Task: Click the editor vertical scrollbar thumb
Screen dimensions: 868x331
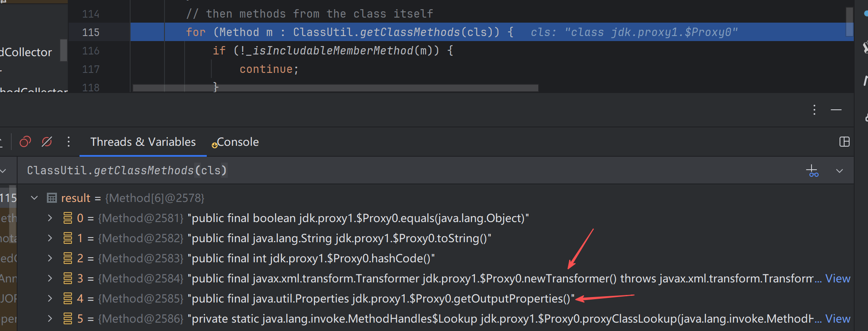Action: (850, 21)
